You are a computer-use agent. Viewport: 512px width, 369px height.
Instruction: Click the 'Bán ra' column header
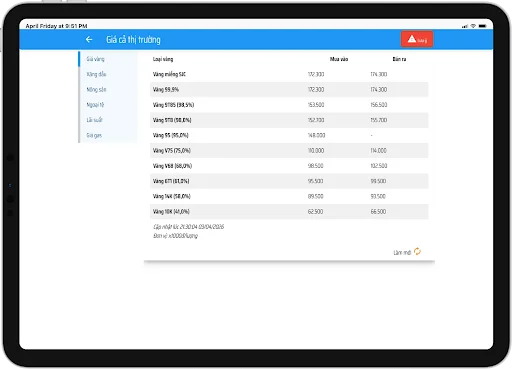399,59
